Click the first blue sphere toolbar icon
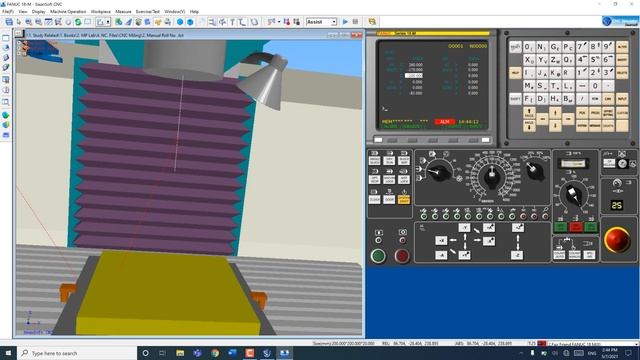640x360 pixels. pyautogui.click(x=180, y=22)
